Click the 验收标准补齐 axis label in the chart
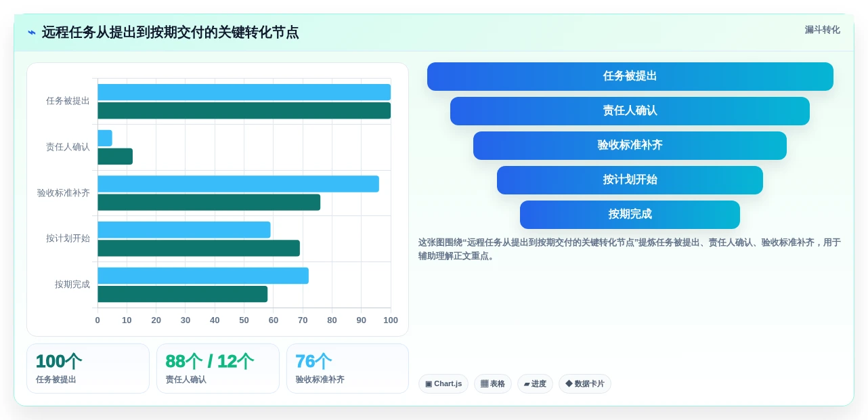Viewport: 868px width, 420px height. pyautogui.click(x=64, y=193)
